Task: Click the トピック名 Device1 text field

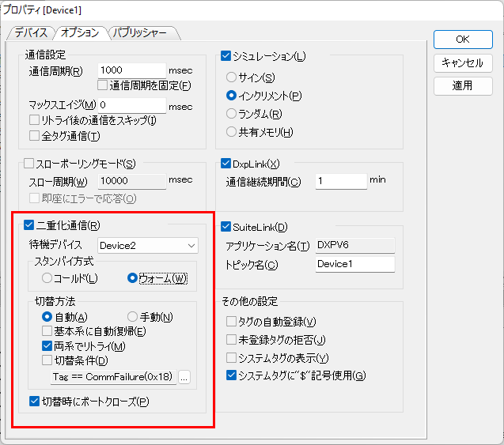Action: point(354,264)
